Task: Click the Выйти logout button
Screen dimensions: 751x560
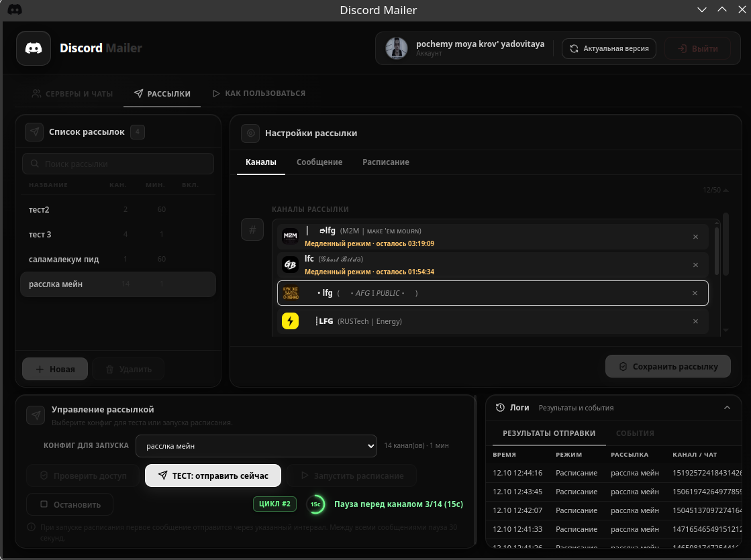Action: tap(697, 48)
